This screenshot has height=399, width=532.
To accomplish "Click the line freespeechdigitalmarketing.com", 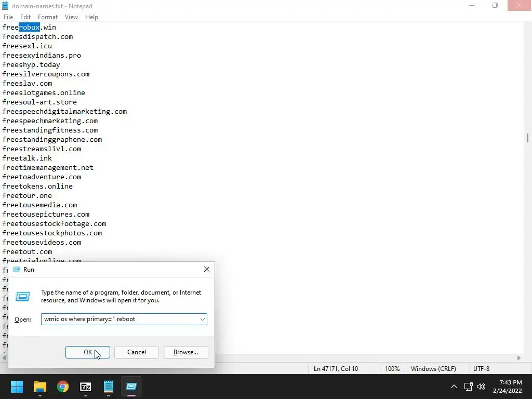I will (x=64, y=112).
